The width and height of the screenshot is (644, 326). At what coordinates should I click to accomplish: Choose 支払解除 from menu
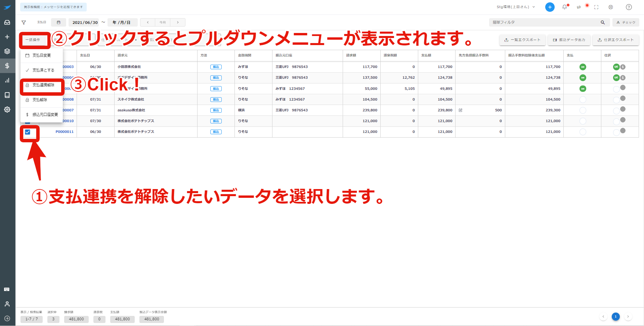[42, 100]
